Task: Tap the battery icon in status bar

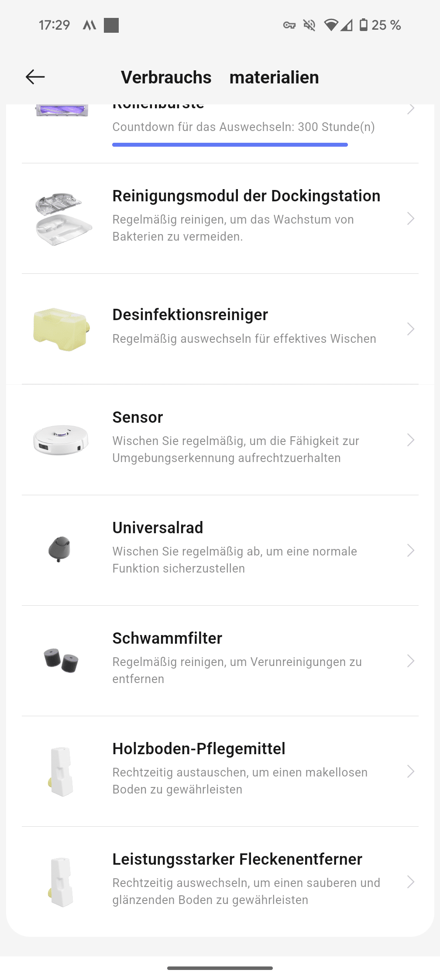Action: tap(363, 25)
